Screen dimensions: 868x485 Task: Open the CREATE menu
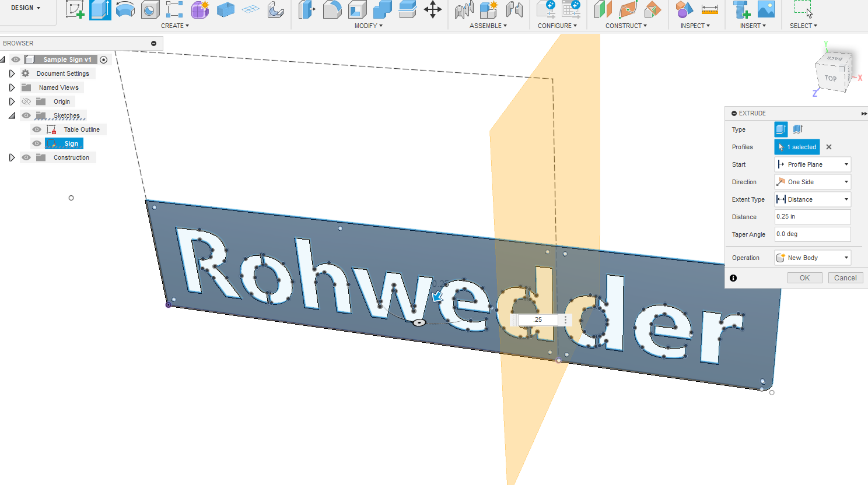[175, 26]
